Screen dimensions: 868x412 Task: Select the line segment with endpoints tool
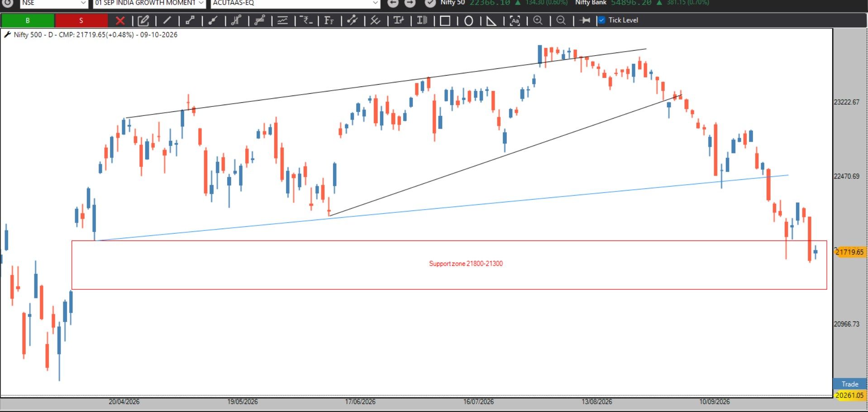[190, 20]
